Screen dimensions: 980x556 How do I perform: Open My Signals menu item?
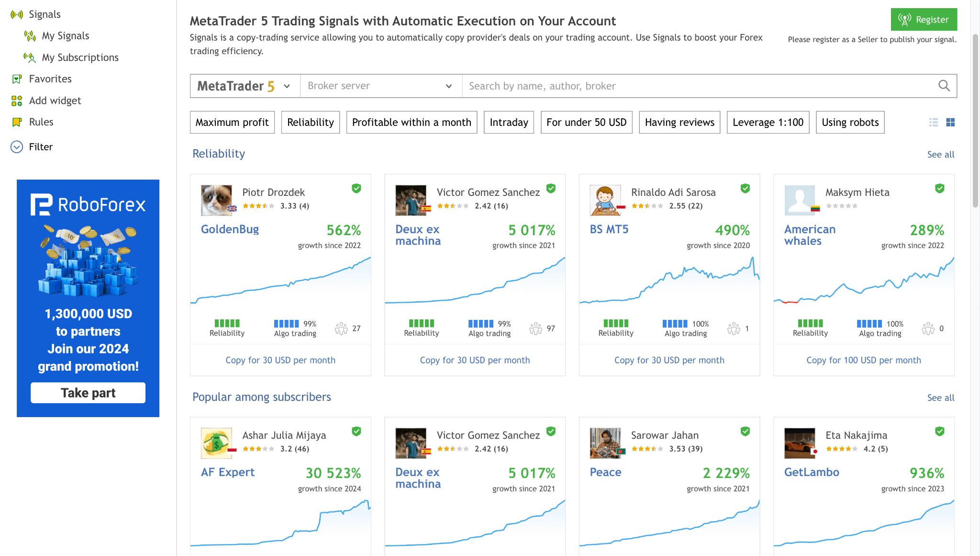click(66, 36)
